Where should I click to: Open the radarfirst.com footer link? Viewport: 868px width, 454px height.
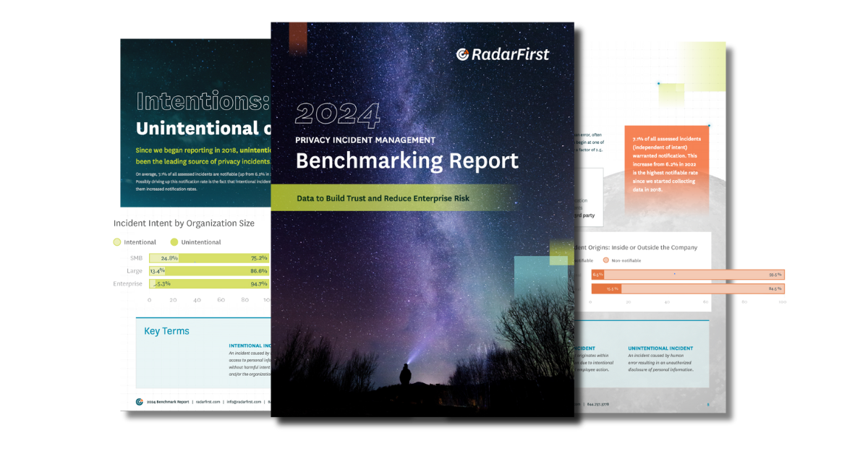tap(208, 401)
